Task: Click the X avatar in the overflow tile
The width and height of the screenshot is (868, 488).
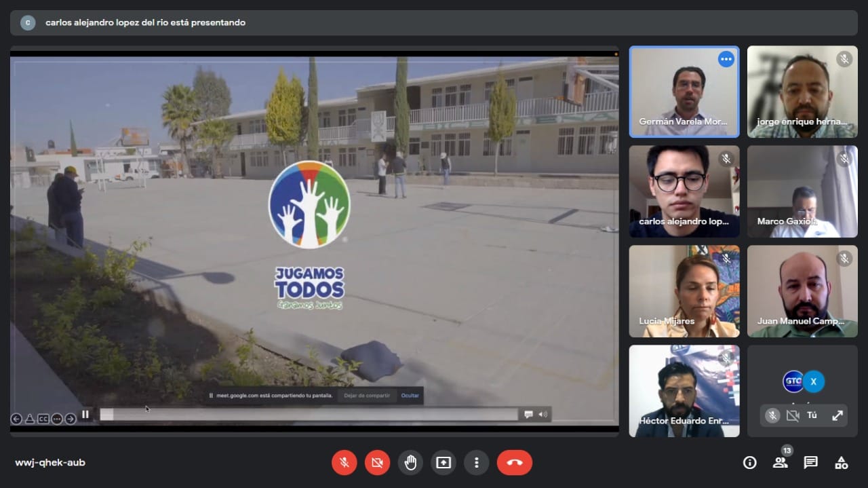Action: click(814, 381)
